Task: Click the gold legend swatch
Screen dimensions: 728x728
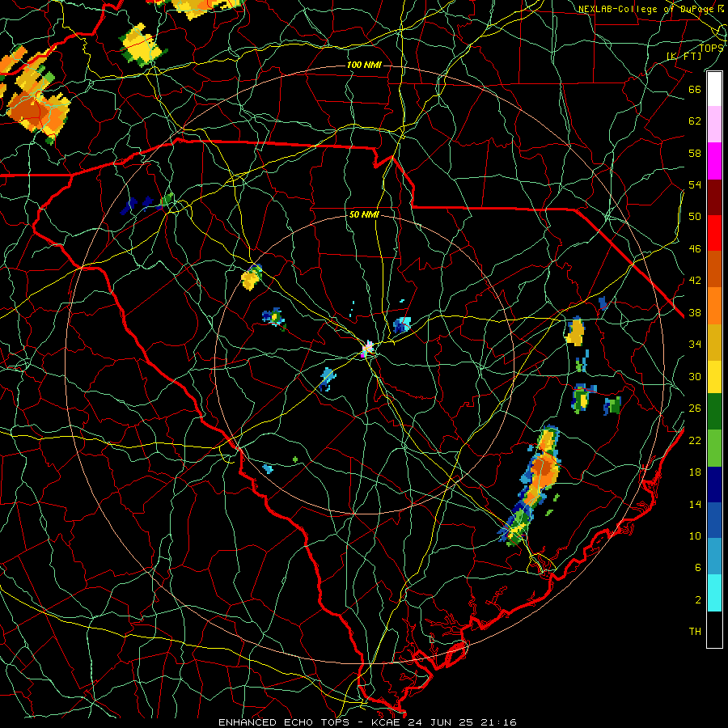Action: (x=714, y=342)
